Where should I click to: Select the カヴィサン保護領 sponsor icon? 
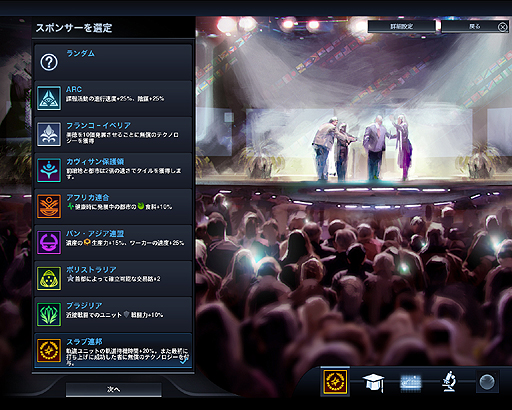point(49,170)
